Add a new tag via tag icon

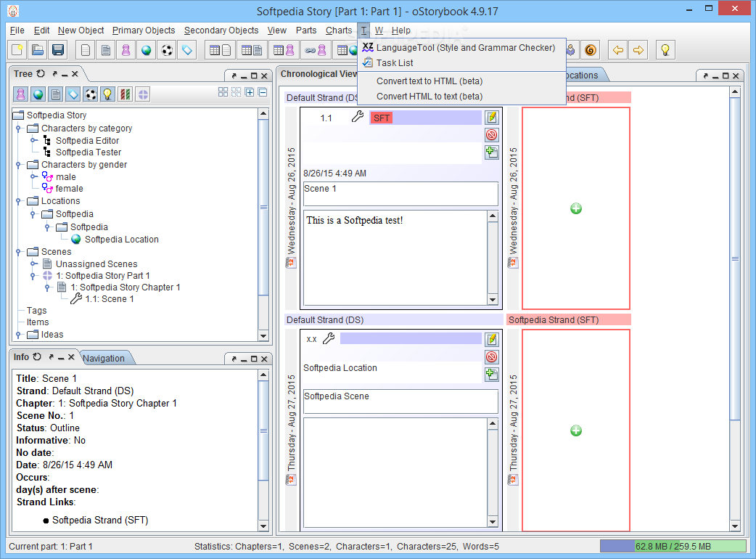tap(187, 49)
